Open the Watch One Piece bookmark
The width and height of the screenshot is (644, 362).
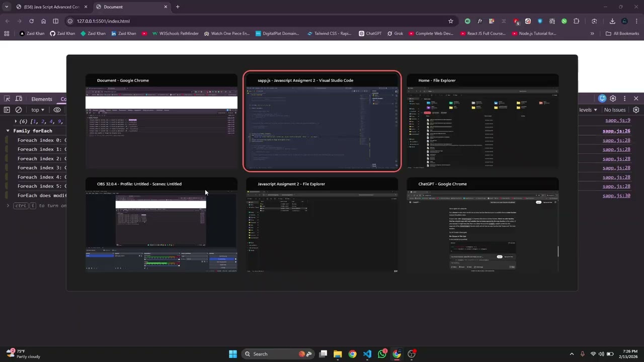[227, 34]
